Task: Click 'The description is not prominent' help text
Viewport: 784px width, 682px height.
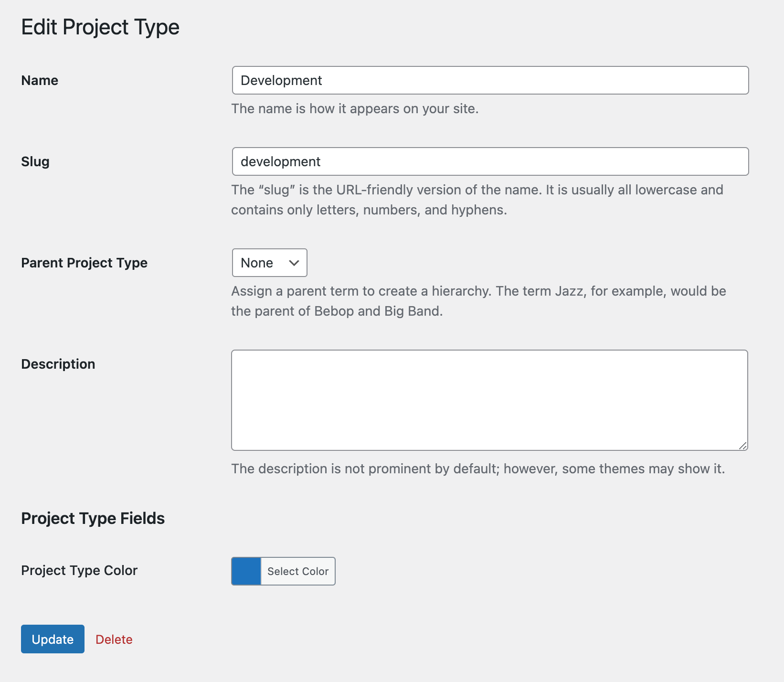Action: (x=478, y=469)
